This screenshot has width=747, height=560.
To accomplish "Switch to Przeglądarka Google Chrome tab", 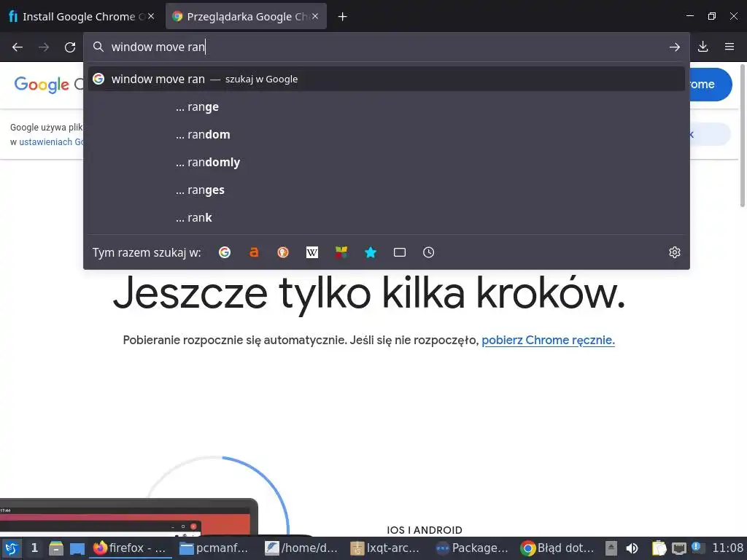I will coord(246,16).
